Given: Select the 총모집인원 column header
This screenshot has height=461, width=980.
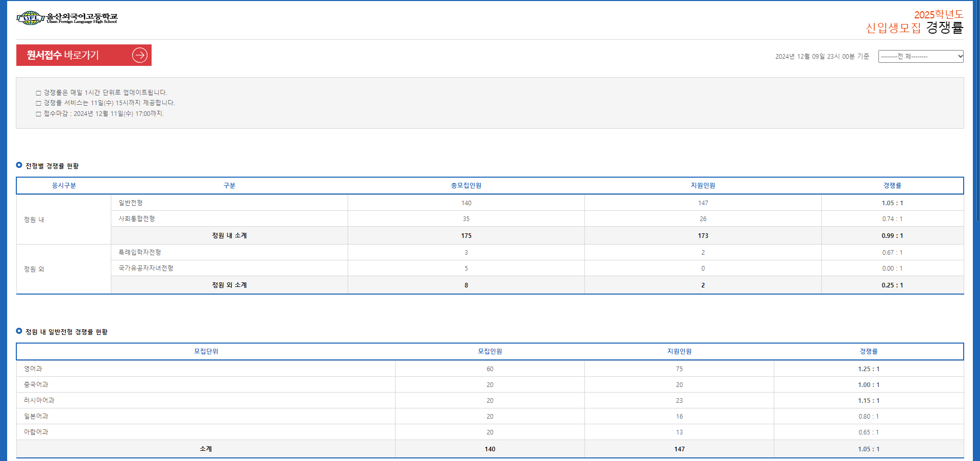Looking at the screenshot, I should [466, 186].
